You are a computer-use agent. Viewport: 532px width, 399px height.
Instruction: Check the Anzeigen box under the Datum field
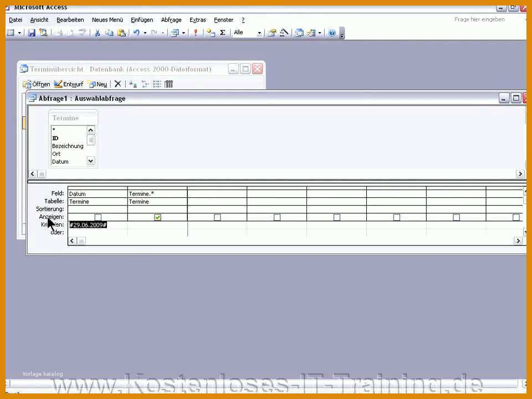coord(98,217)
